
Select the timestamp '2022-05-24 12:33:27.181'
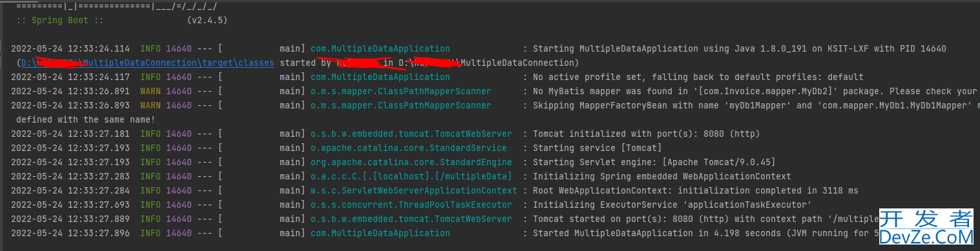coord(70,134)
